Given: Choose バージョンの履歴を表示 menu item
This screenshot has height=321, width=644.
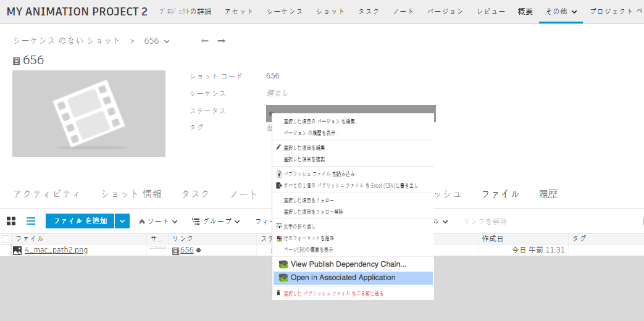Looking at the screenshot, I should pos(311,133).
